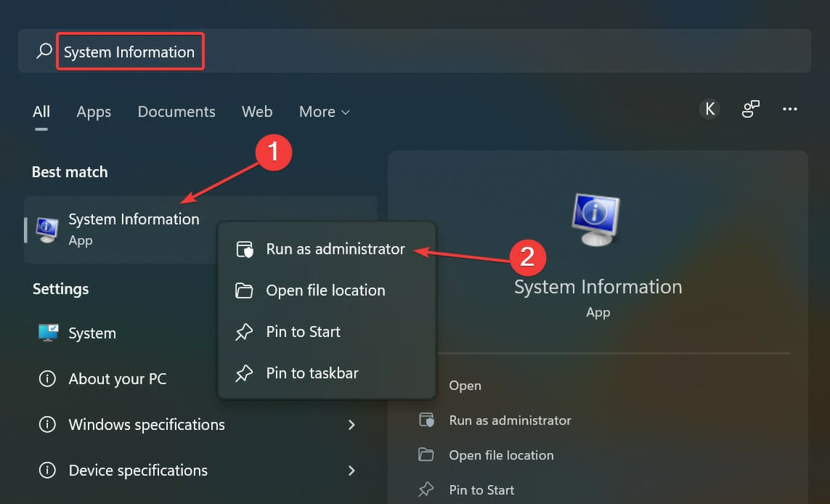The image size is (830, 504).
Task: Open the three-dot options menu
Action: (x=790, y=109)
